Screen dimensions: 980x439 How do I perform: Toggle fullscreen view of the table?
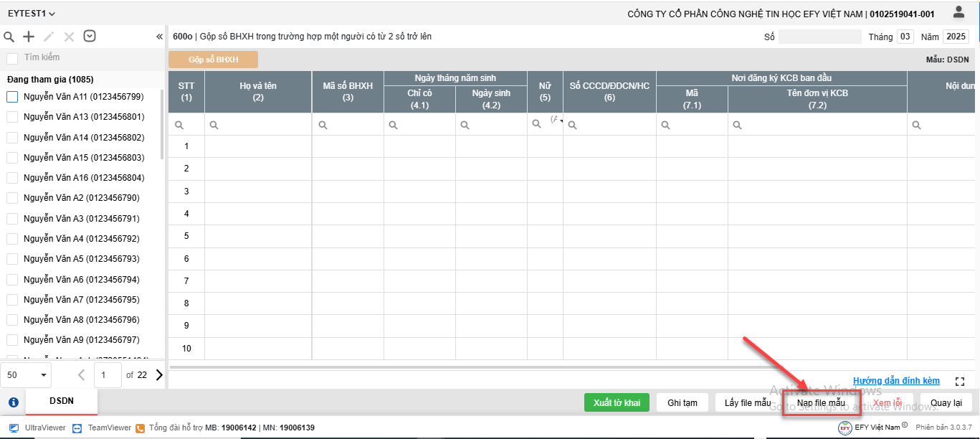[x=961, y=382]
